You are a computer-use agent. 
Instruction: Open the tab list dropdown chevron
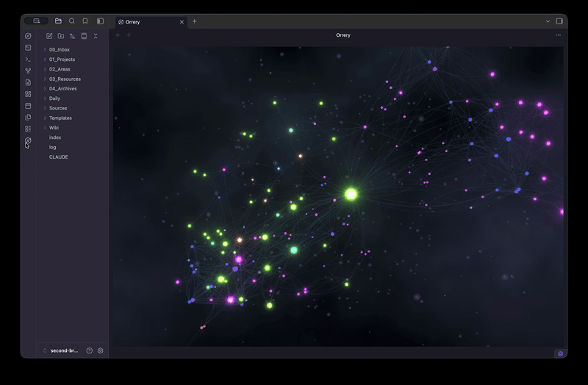(548, 21)
